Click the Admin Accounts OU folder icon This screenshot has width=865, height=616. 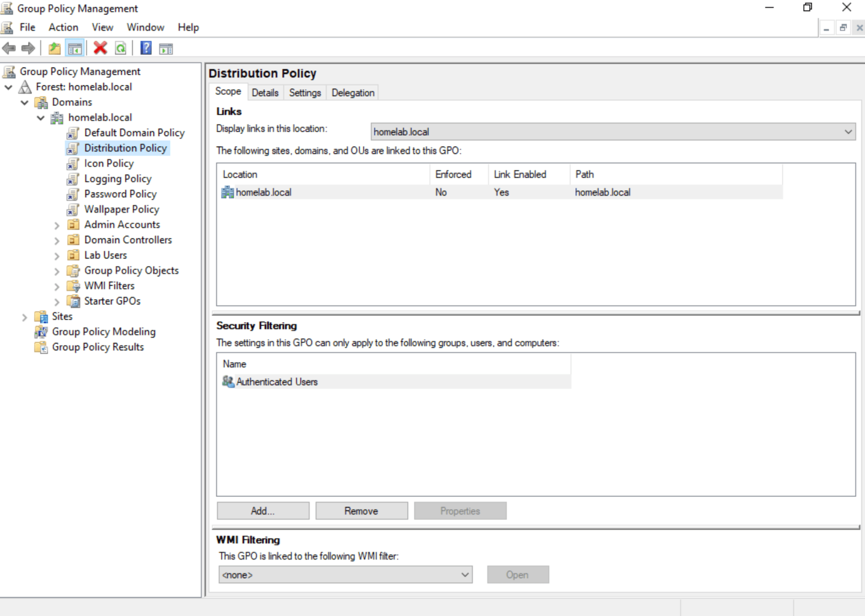pyautogui.click(x=73, y=224)
